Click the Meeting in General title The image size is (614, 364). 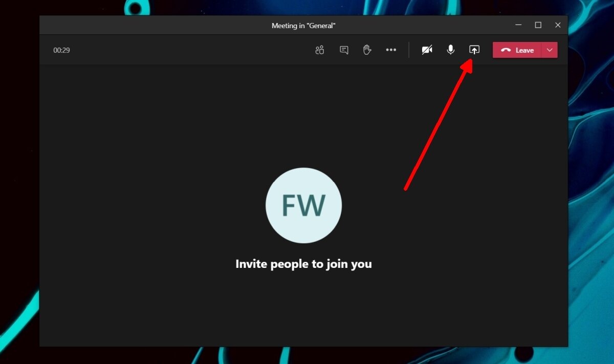tap(303, 25)
